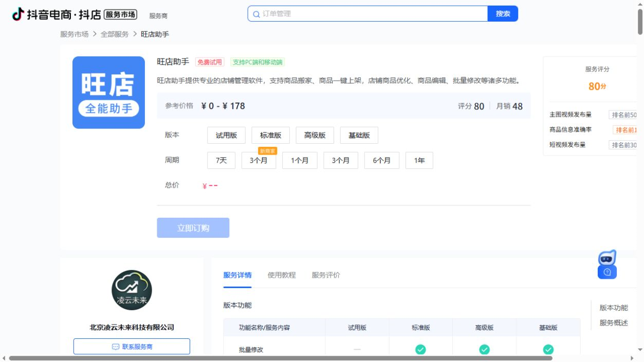644x362 pixels.
Task: Click the 批量修改 table row label
Action: pos(251,350)
